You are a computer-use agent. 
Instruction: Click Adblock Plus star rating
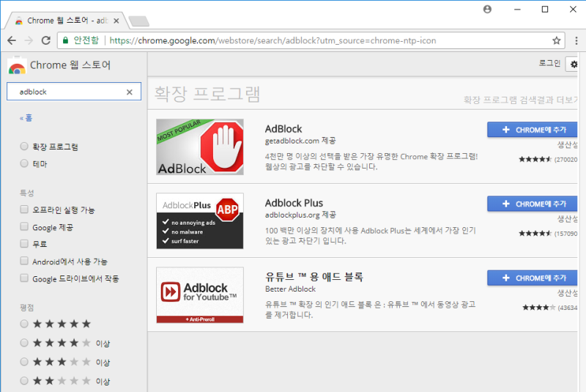tap(535, 234)
